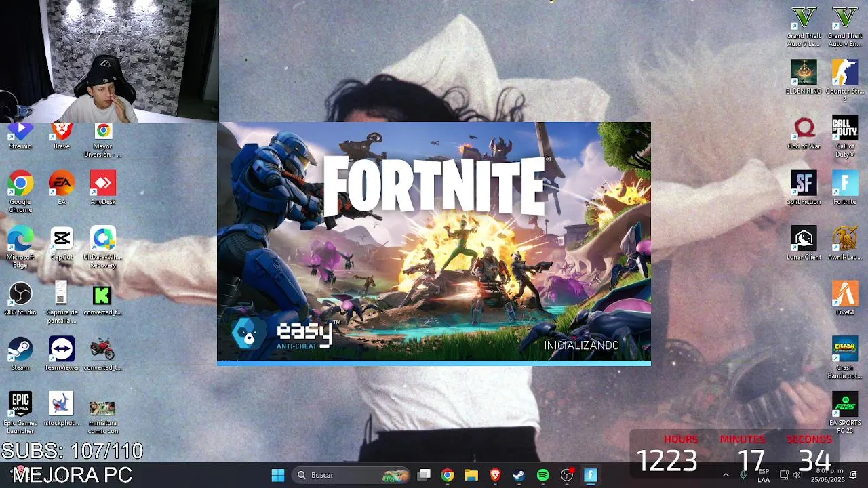This screenshot has width=868, height=488.
Task: Click the Fortnite splash loading progress bar
Action: click(x=434, y=363)
